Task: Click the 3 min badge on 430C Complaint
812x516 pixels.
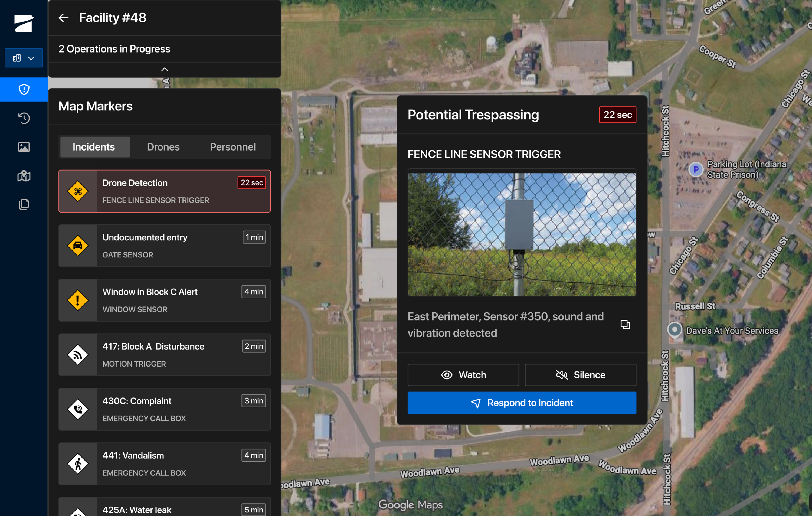Action: pos(254,401)
